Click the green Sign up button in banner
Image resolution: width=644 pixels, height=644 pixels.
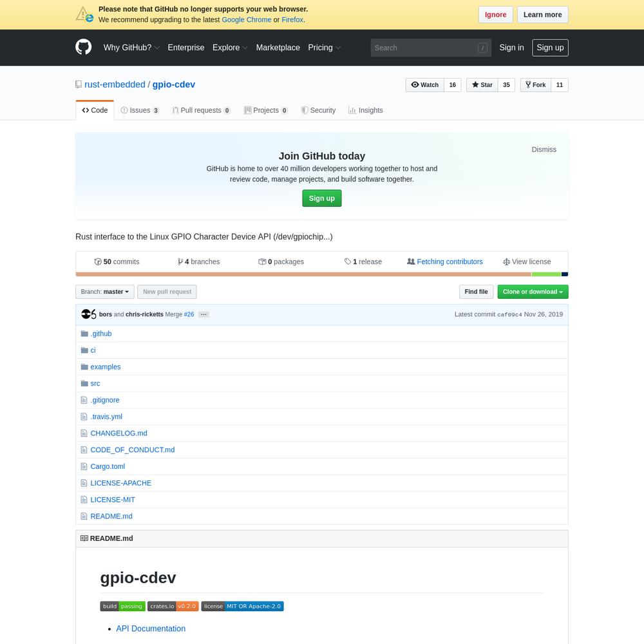pyautogui.click(x=322, y=198)
